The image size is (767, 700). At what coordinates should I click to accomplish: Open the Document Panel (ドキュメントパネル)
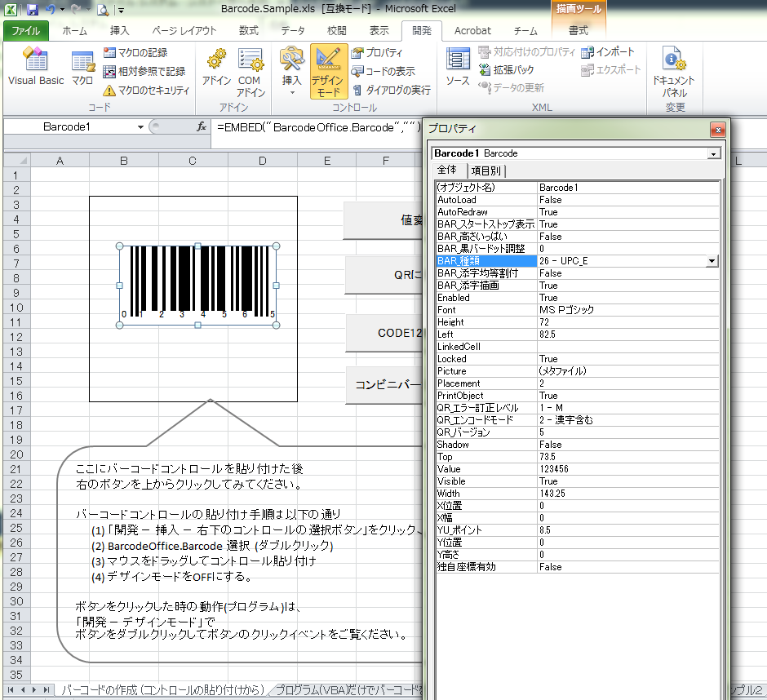coord(674,72)
